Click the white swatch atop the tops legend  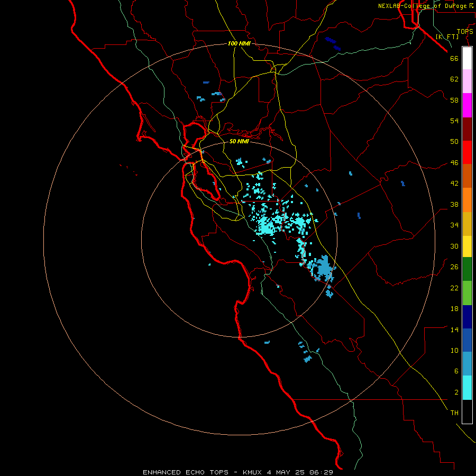(x=467, y=58)
